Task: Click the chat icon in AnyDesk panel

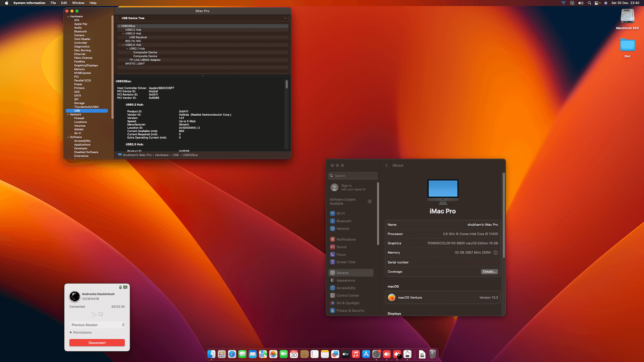Action: tap(101, 314)
